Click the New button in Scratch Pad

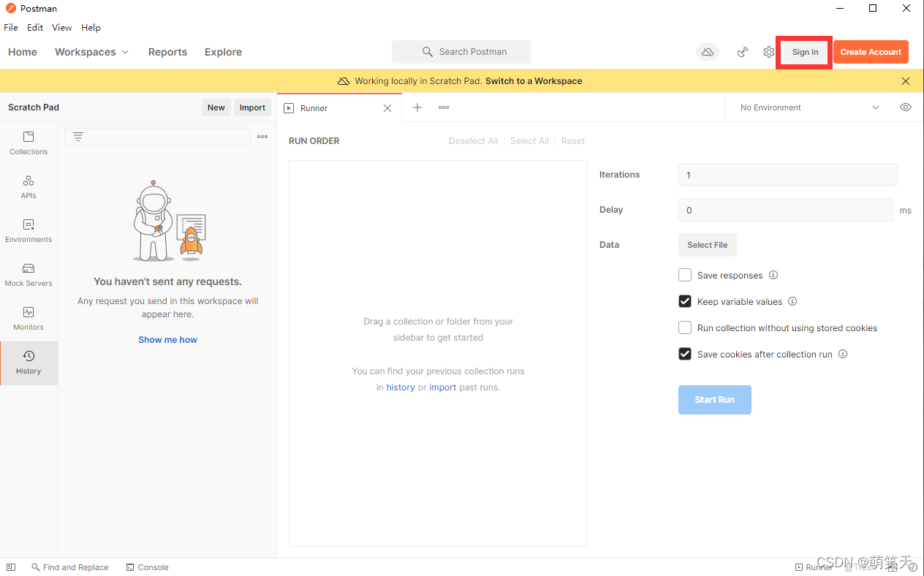(x=216, y=107)
